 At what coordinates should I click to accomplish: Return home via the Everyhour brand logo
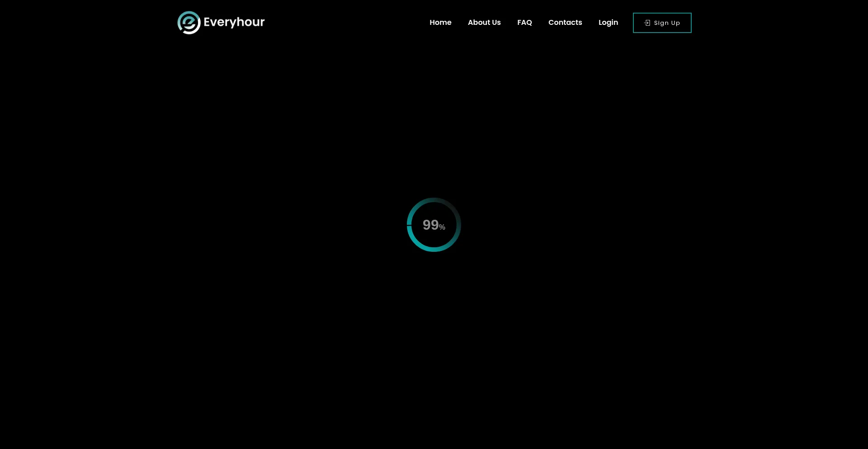(x=221, y=23)
